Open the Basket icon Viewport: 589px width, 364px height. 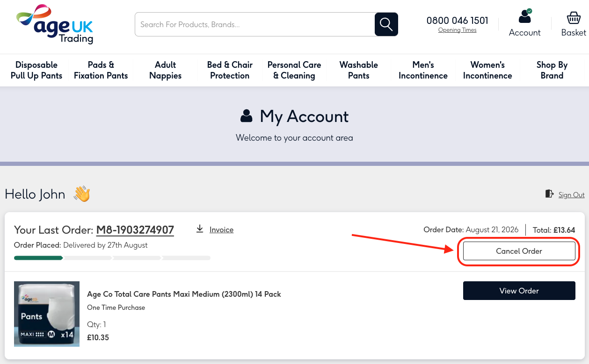tap(574, 18)
